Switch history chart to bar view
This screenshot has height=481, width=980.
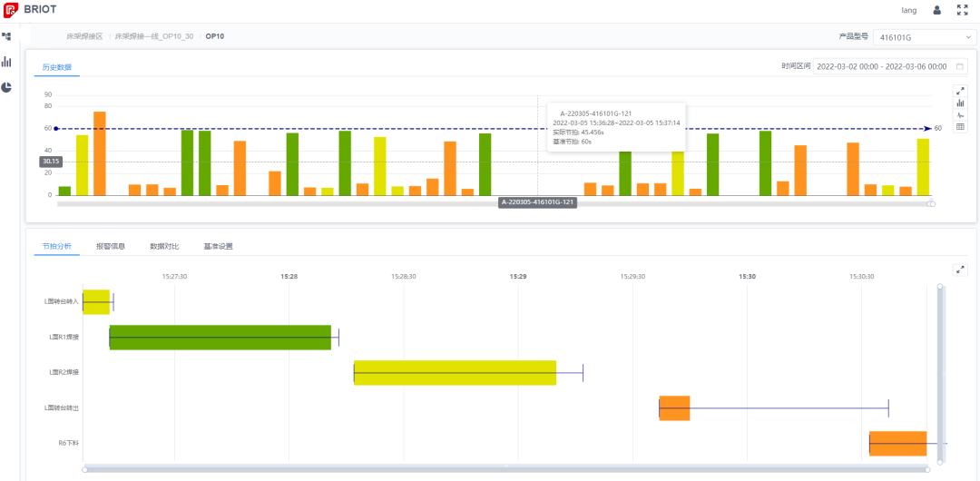point(960,103)
